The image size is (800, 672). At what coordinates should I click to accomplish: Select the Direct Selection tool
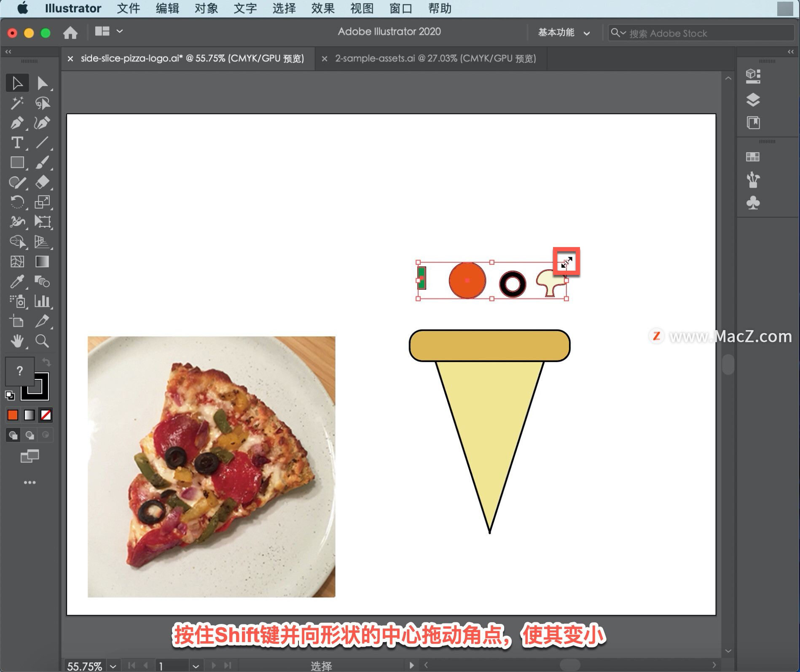[42, 83]
